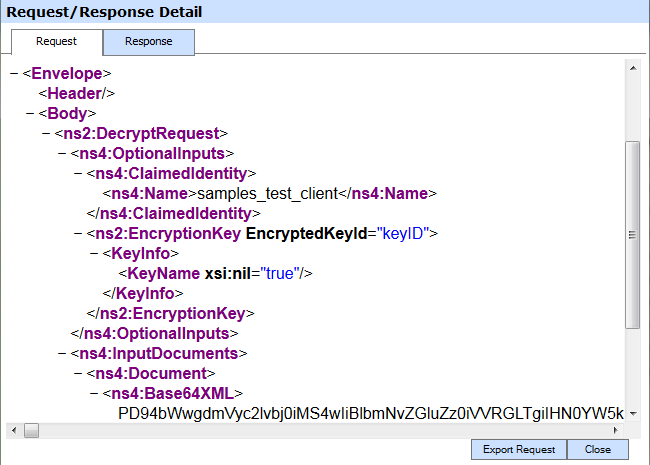Viewport: 650px width, 465px height.
Task: Collapse the ns4:ClaimedIdentity node
Action: 77,173
